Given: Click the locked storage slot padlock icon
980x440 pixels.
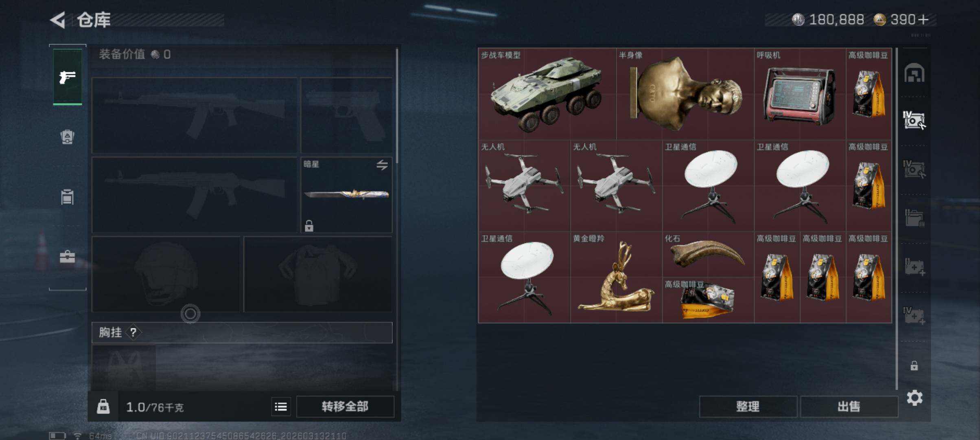Looking at the screenshot, I should tap(914, 366).
